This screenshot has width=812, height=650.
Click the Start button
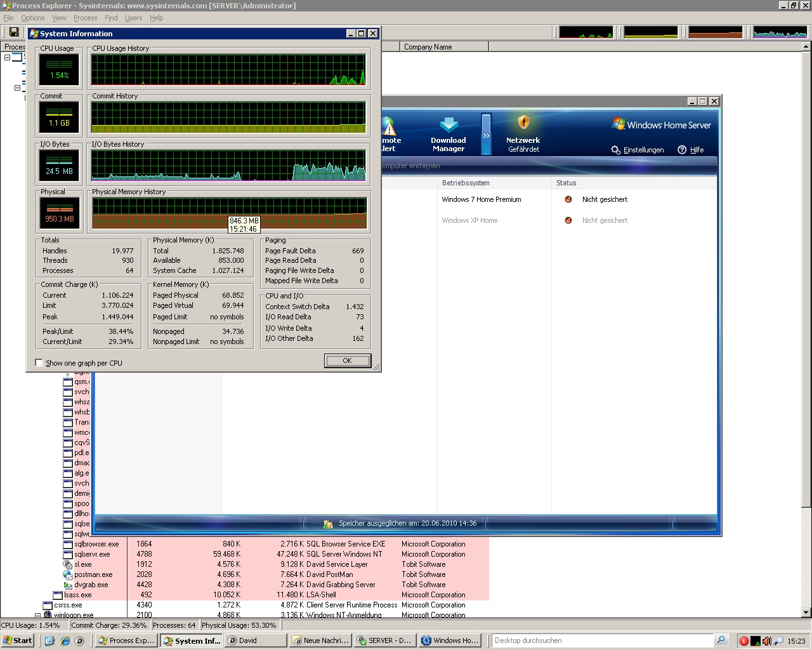tap(17, 640)
